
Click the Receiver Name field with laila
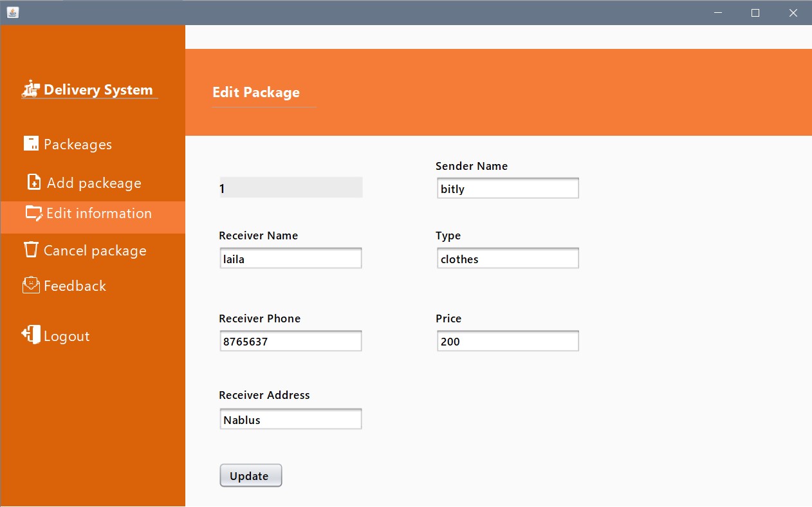click(290, 259)
